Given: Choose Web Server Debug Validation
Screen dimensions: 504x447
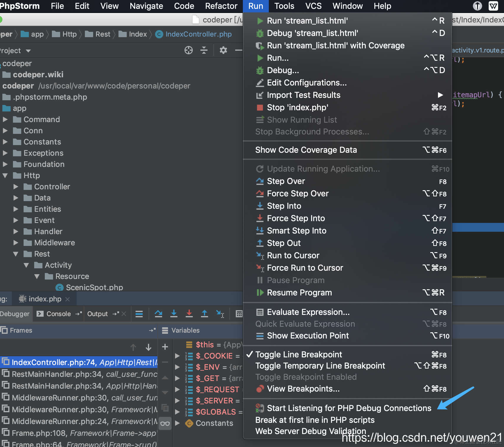Looking at the screenshot, I should [347, 431].
